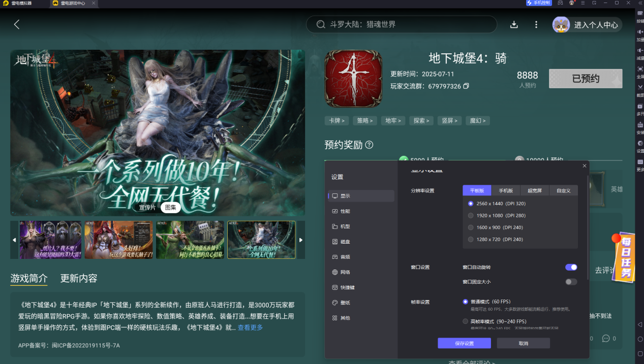Select 1280 x 720 (DPI 240) resolution
Viewport: 644px width, 364px height.
point(496,239)
